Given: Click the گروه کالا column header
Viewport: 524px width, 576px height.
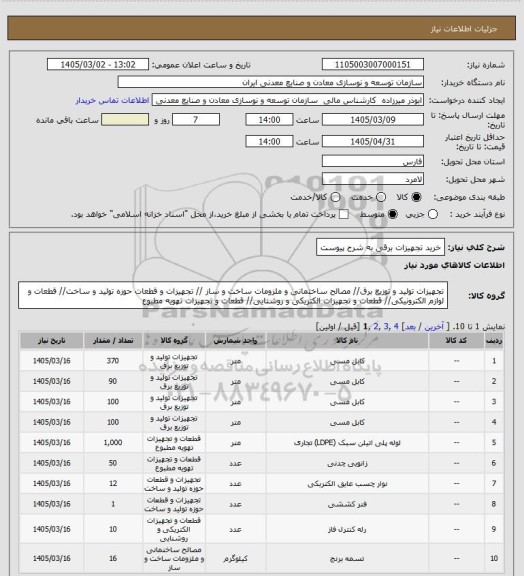Looking at the screenshot, I should (174, 341).
